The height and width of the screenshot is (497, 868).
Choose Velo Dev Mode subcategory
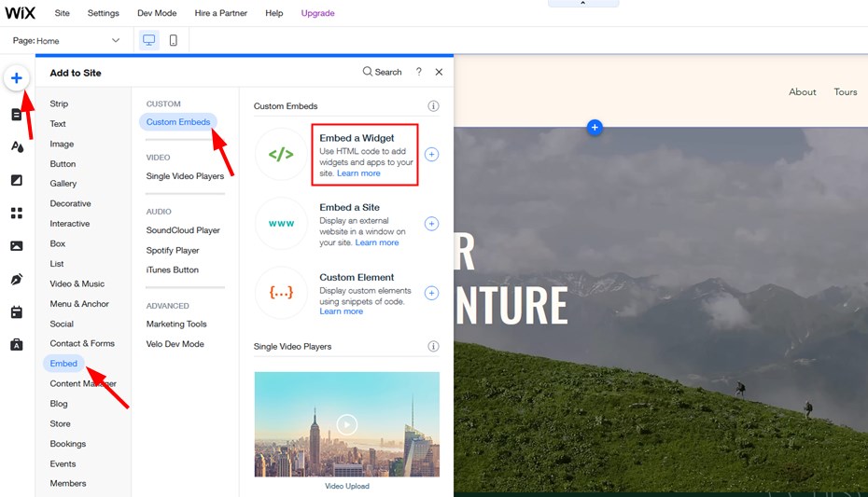[x=175, y=344]
